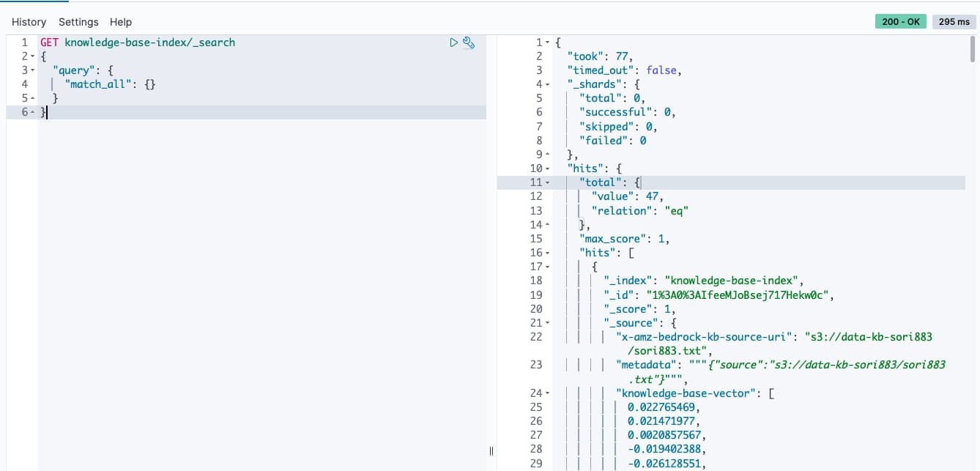
Task: Click the pane divider handle between editors
Action: [491, 451]
